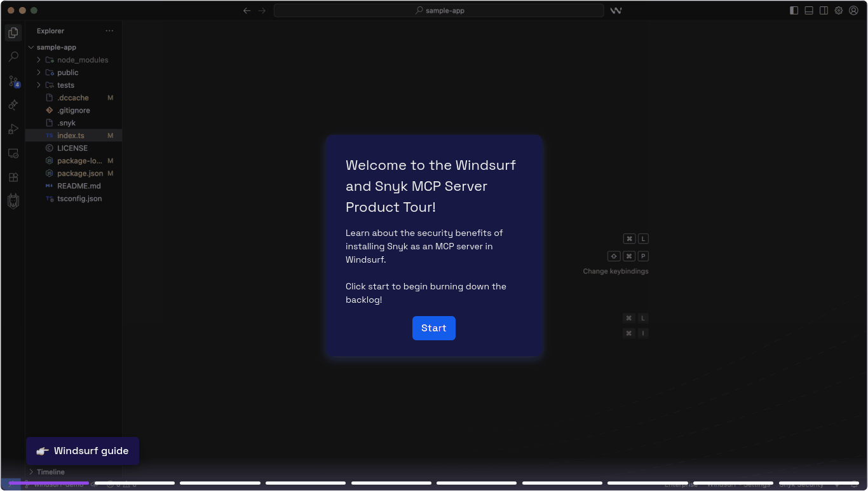The image size is (868, 491).
Task: Open the Remote Explorer view
Action: pyautogui.click(x=13, y=153)
